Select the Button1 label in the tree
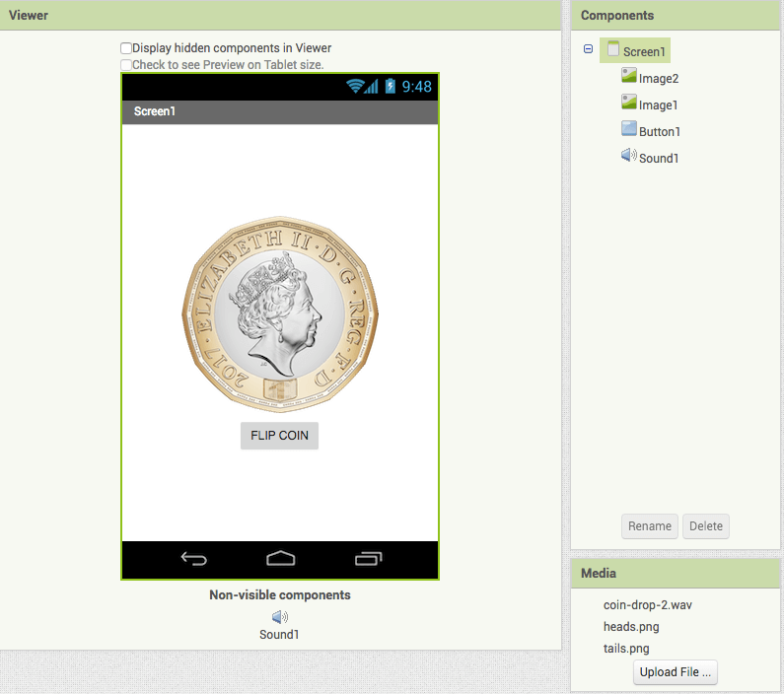Screen dimensions: 784x694 660,131
